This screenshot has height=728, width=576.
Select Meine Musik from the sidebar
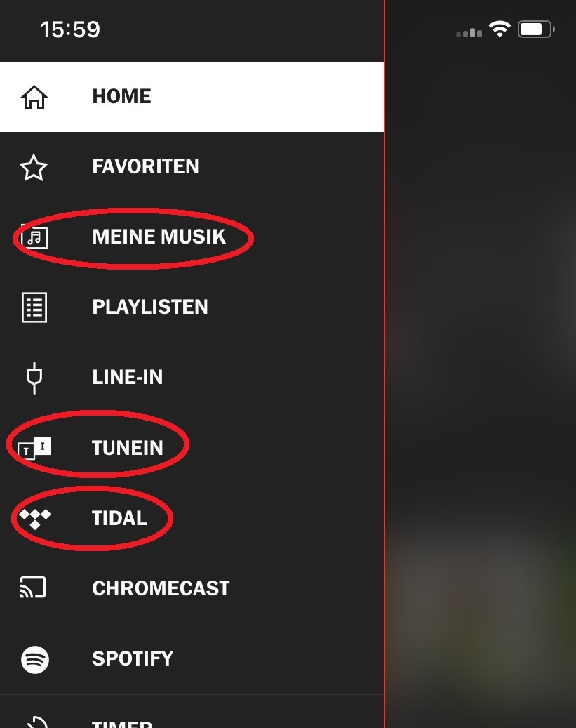coord(159,237)
